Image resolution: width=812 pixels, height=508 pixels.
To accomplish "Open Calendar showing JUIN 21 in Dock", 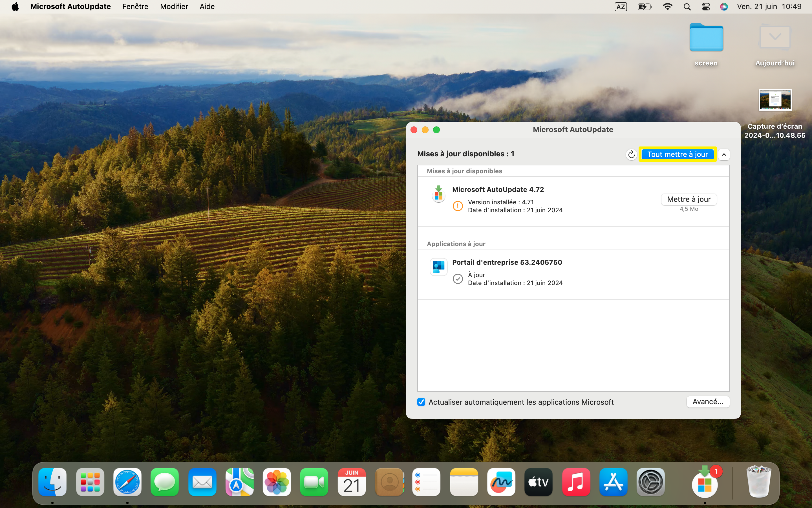I will pyautogui.click(x=352, y=482).
